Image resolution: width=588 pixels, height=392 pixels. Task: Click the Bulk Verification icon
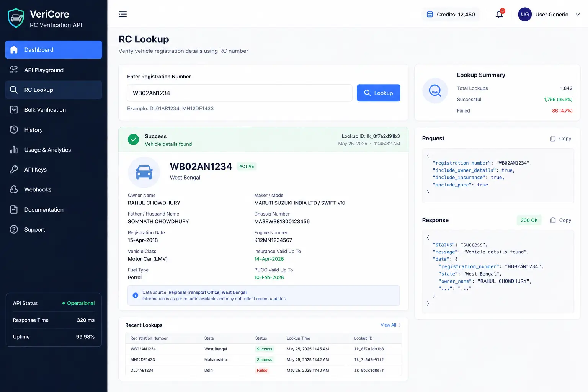point(14,109)
